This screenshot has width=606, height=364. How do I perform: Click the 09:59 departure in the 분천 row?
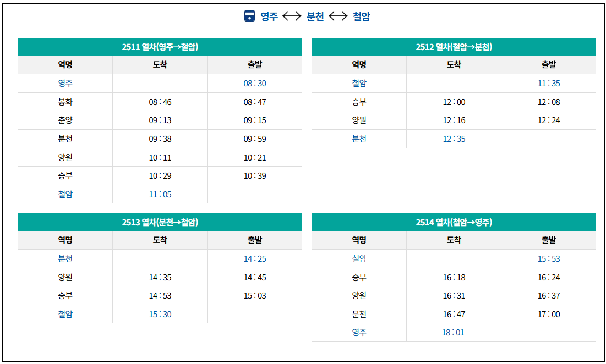point(255,139)
